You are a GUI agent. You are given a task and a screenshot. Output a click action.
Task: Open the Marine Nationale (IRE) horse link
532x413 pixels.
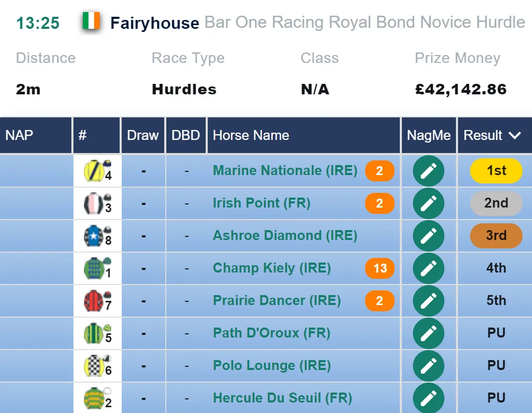(285, 170)
